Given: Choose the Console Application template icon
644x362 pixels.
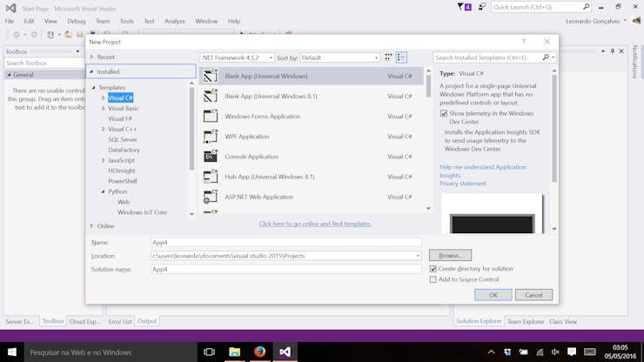Looking at the screenshot, I should [x=211, y=157].
